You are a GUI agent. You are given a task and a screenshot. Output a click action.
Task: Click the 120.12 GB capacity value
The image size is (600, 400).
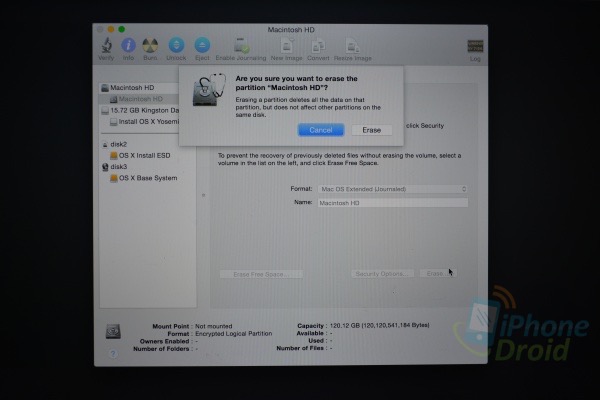(379, 325)
